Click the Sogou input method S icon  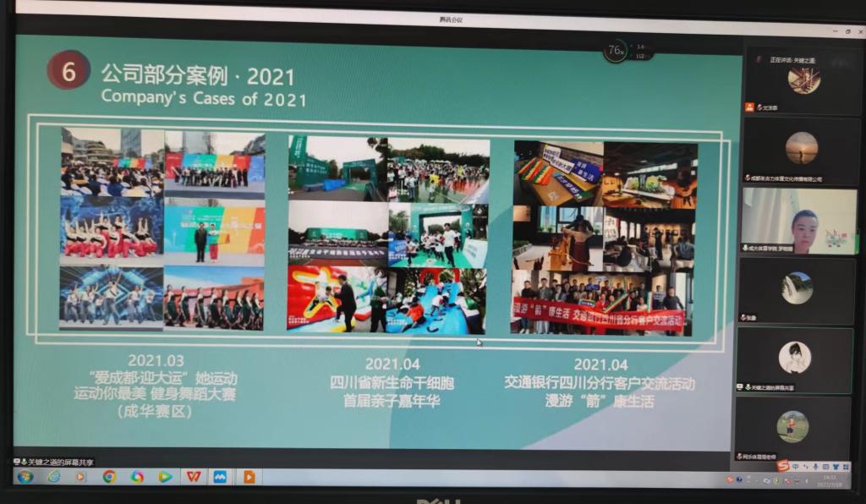click(782, 467)
